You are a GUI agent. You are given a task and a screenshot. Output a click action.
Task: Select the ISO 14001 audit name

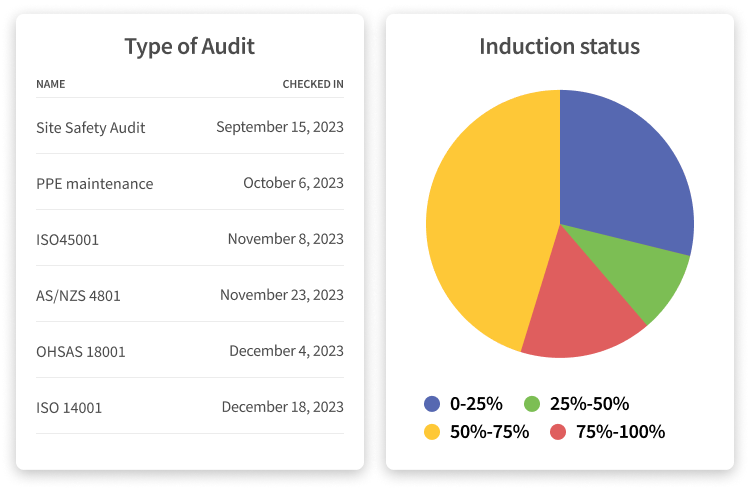pyautogui.click(x=69, y=408)
